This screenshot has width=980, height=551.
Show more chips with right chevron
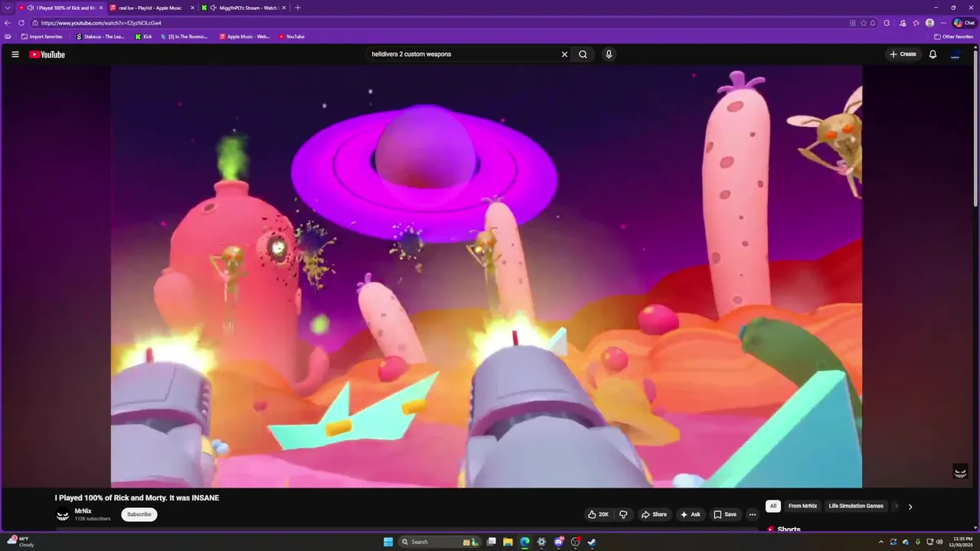coord(910,506)
